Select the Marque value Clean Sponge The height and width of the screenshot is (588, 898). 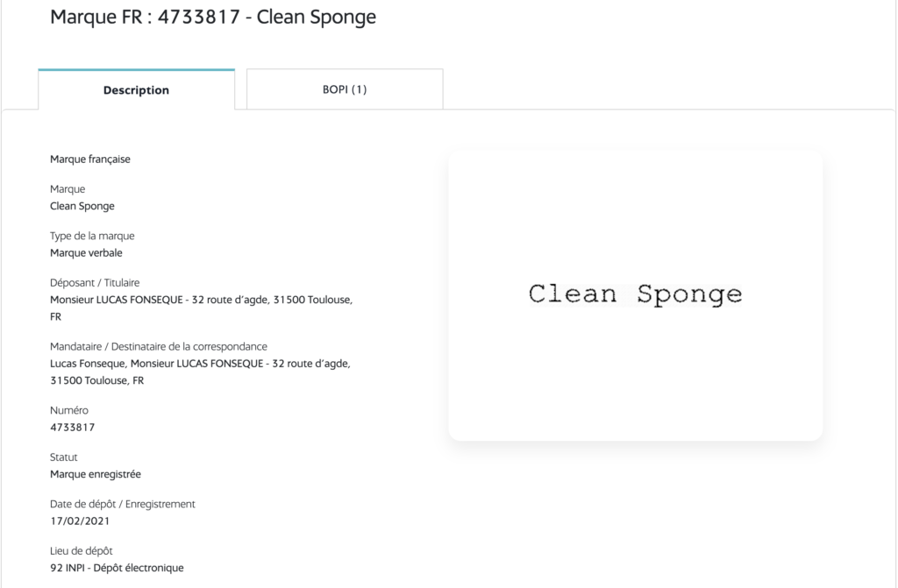pyautogui.click(x=82, y=205)
